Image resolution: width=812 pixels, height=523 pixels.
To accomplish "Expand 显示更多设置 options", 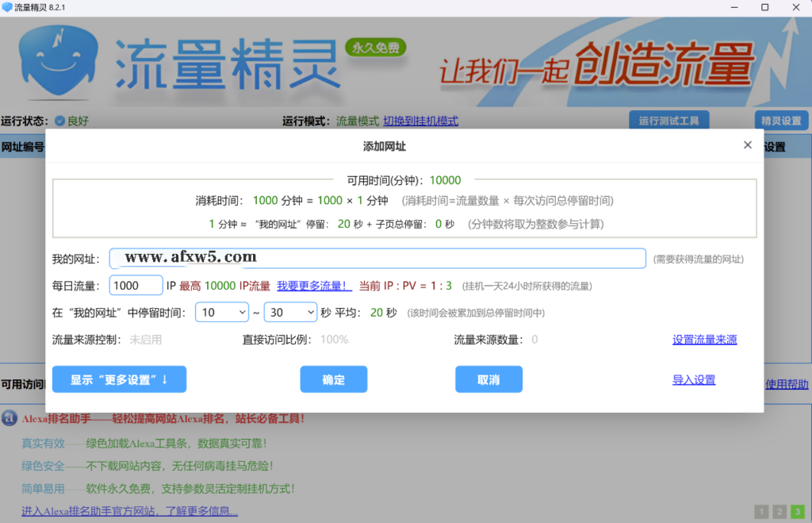I will tap(118, 379).
